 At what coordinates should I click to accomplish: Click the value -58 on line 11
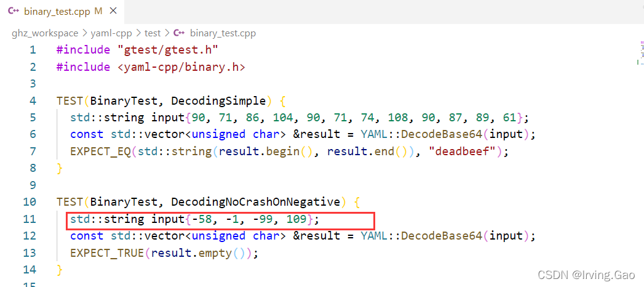201,219
